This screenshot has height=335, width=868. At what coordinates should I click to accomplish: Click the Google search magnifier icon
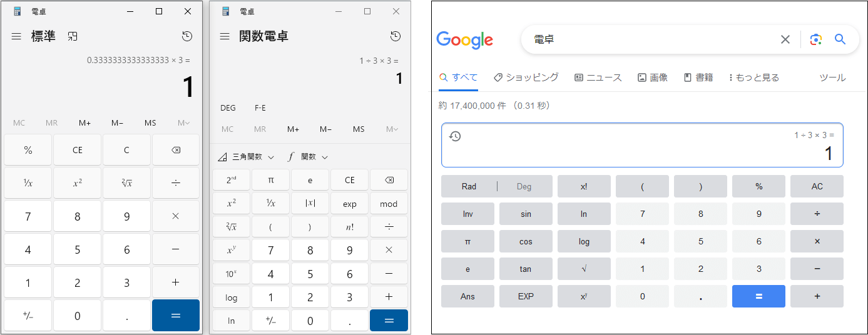pos(840,39)
